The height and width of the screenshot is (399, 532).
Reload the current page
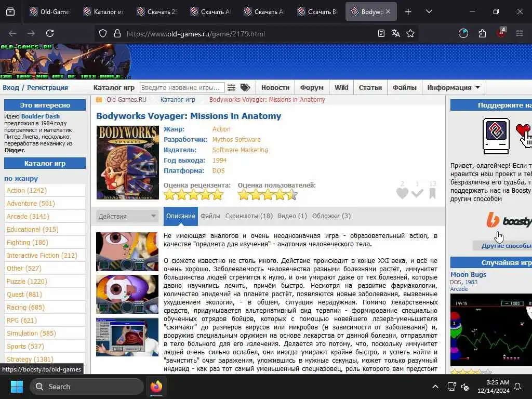(50, 33)
